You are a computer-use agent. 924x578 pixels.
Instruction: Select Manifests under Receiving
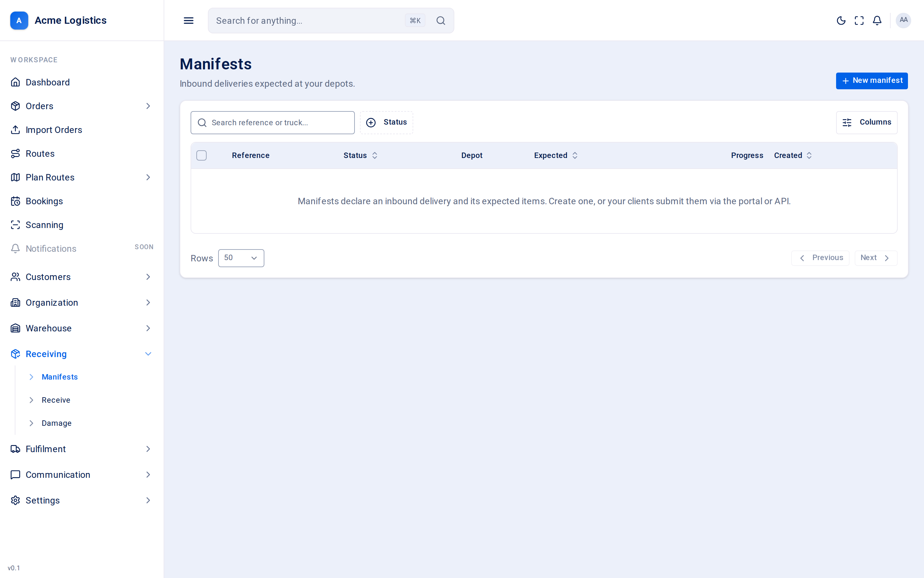[x=60, y=377]
